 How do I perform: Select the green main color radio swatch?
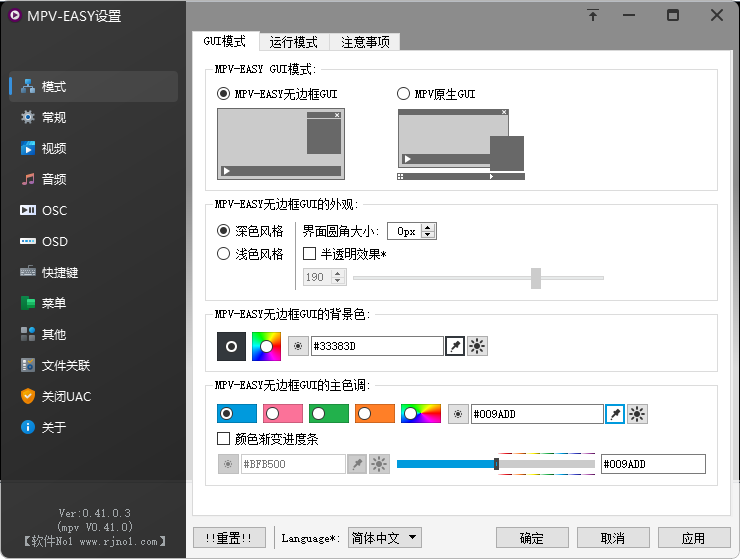[x=329, y=414]
